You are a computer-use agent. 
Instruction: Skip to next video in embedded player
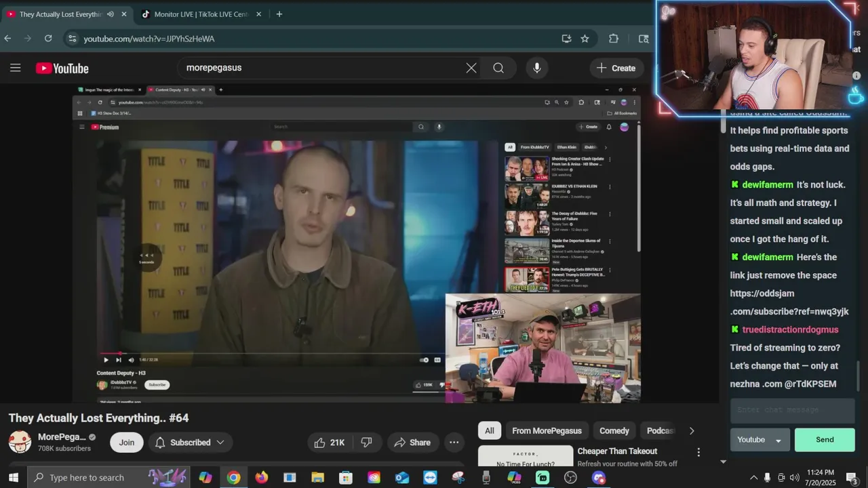(x=119, y=360)
